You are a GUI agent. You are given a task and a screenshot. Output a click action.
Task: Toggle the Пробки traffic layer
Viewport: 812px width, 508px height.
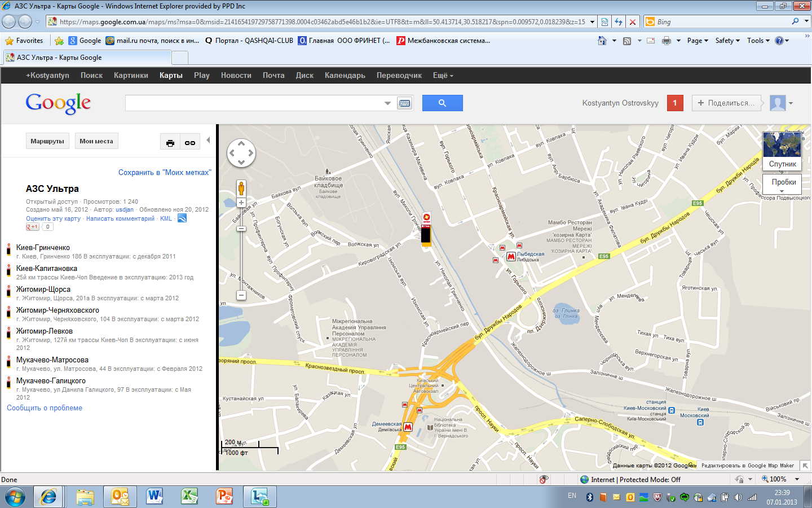click(x=783, y=182)
